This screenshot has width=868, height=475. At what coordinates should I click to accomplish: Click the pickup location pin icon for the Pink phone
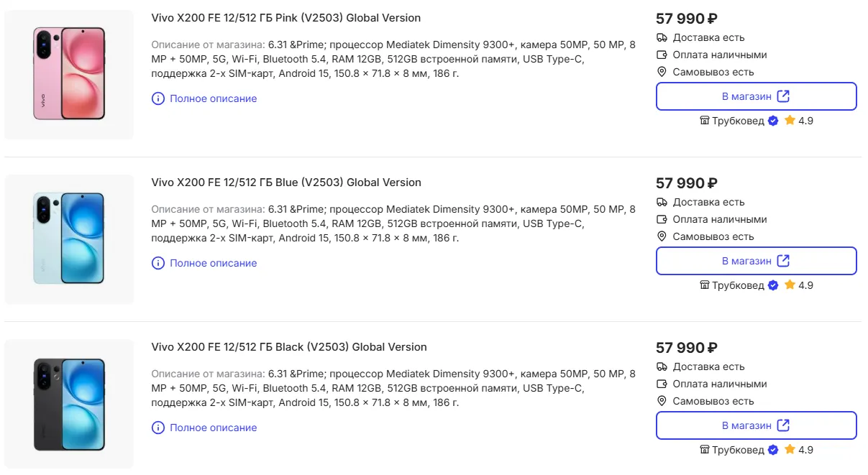tap(662, 72)
